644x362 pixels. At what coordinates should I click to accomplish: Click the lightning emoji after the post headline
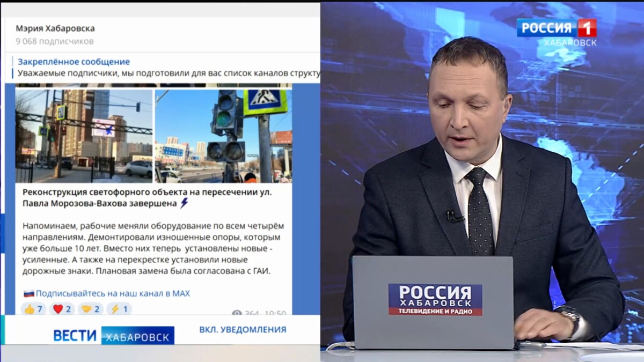coord(184,203)
